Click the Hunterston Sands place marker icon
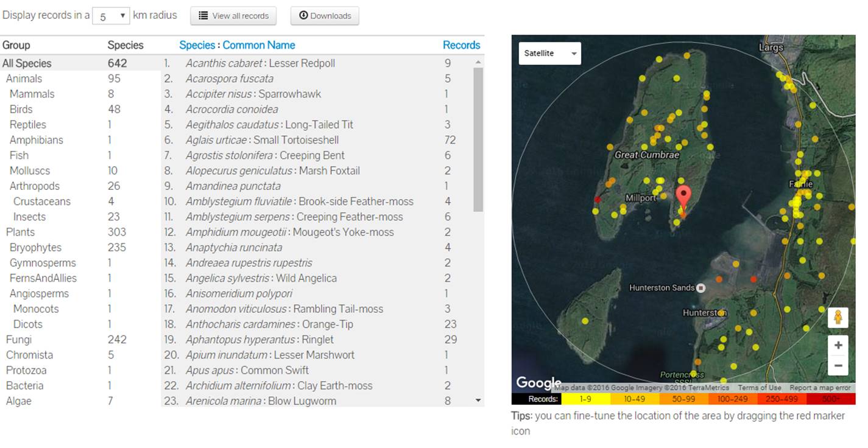This screenshot has height=448, width=868. [701, 287]
